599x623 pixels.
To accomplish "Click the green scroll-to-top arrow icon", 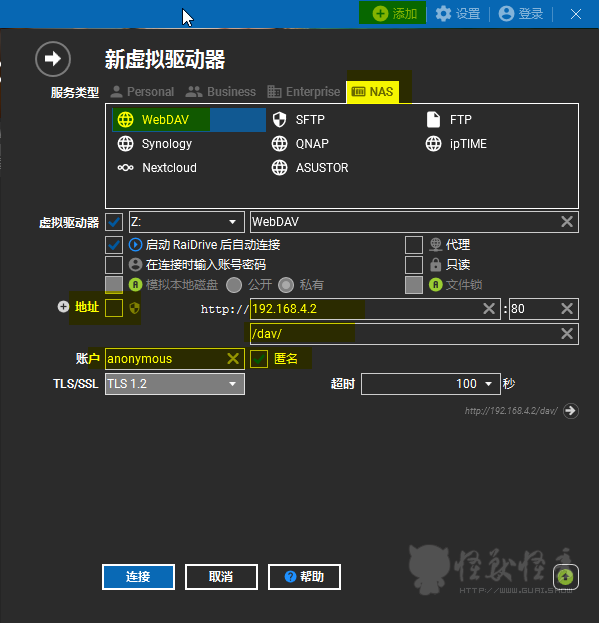I will [x=566, y=577].
